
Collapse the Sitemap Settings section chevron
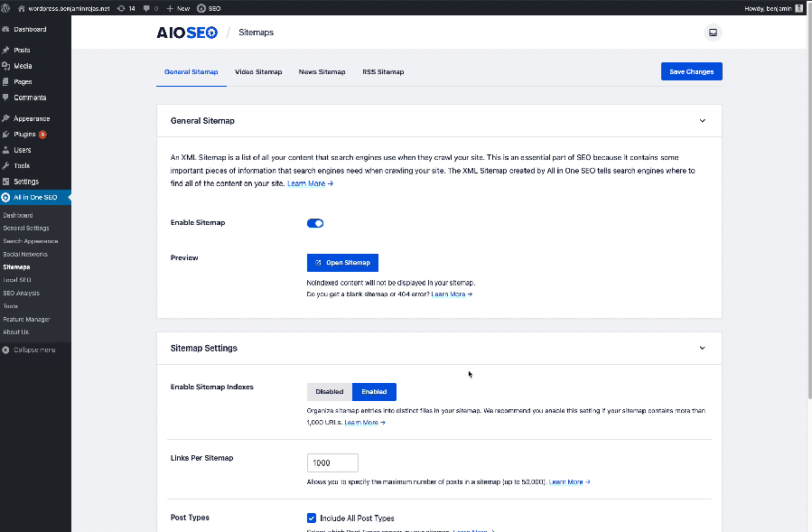[702, 348]
